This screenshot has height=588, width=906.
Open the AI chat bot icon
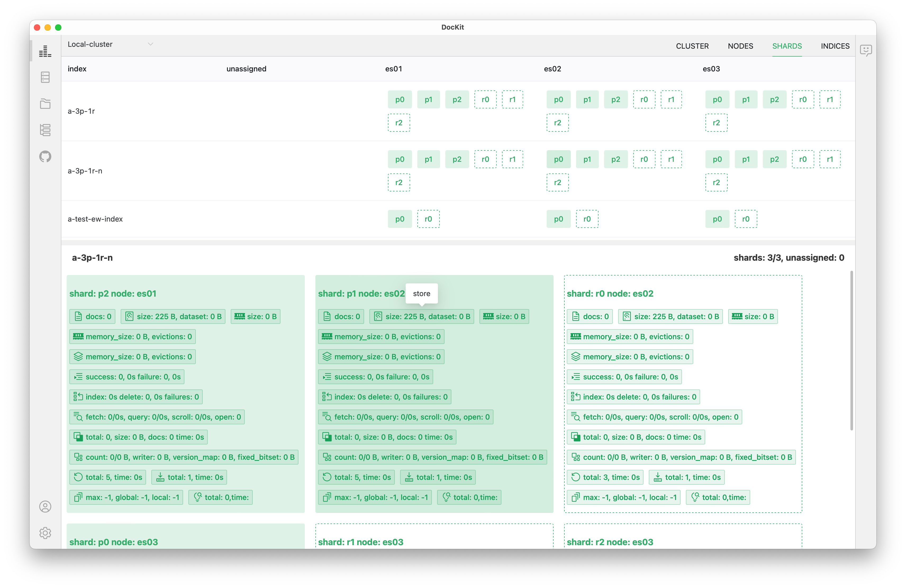point(866,50)
